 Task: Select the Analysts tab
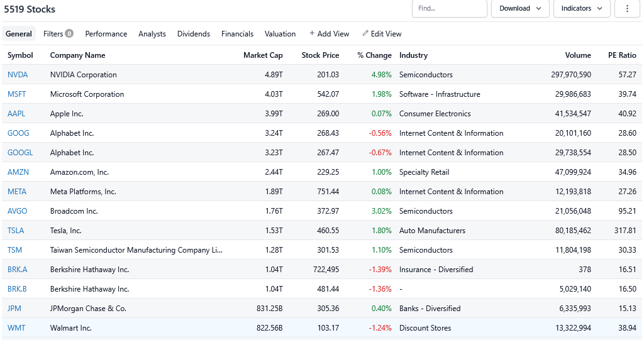point(152,34)
